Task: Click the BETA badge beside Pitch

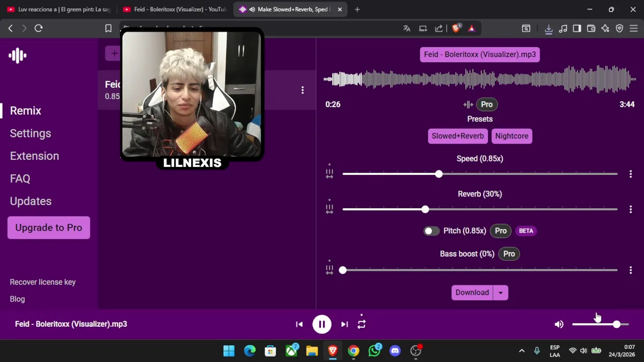Action: [x=526, y=231]
